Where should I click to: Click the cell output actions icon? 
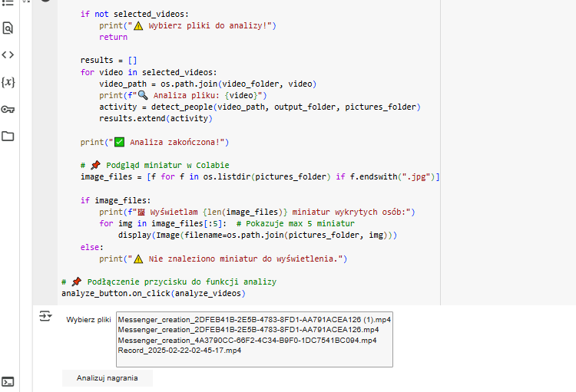45,316
